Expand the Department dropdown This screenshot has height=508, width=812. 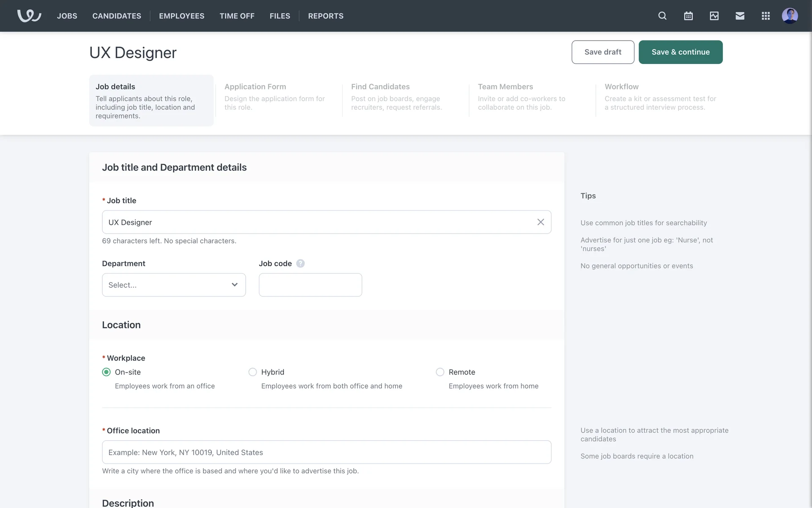tap(173, 285)
